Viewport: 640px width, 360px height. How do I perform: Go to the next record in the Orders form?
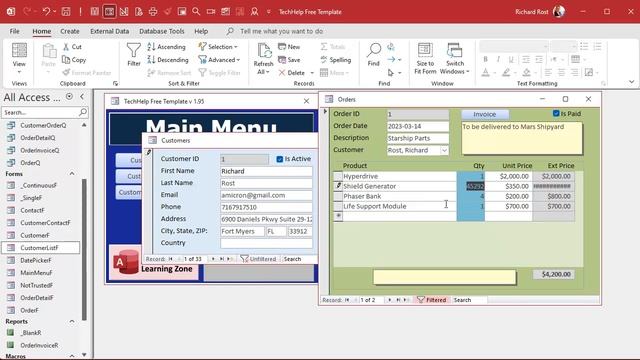click(389, 300)
